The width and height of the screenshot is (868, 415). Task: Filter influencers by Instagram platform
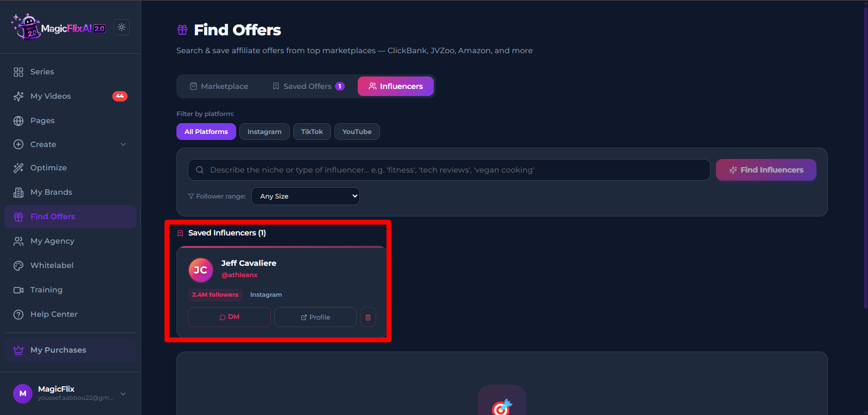(264, 132)
